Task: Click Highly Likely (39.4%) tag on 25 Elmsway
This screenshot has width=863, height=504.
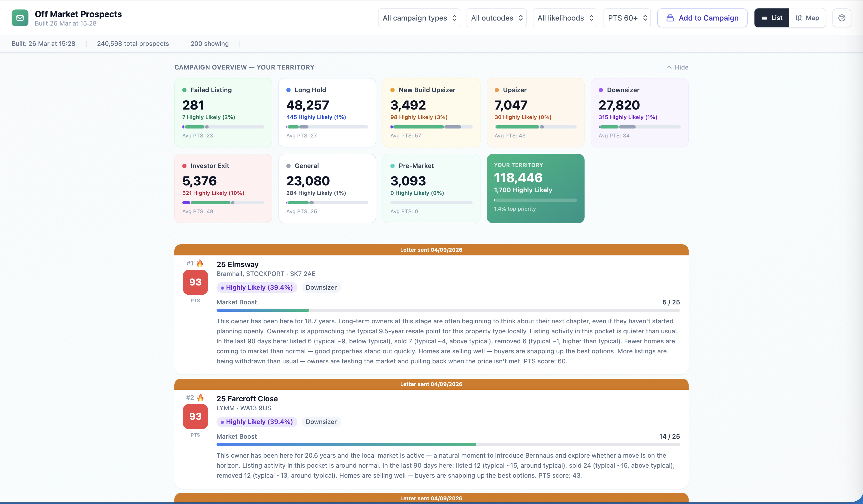Action: (257, 287)
